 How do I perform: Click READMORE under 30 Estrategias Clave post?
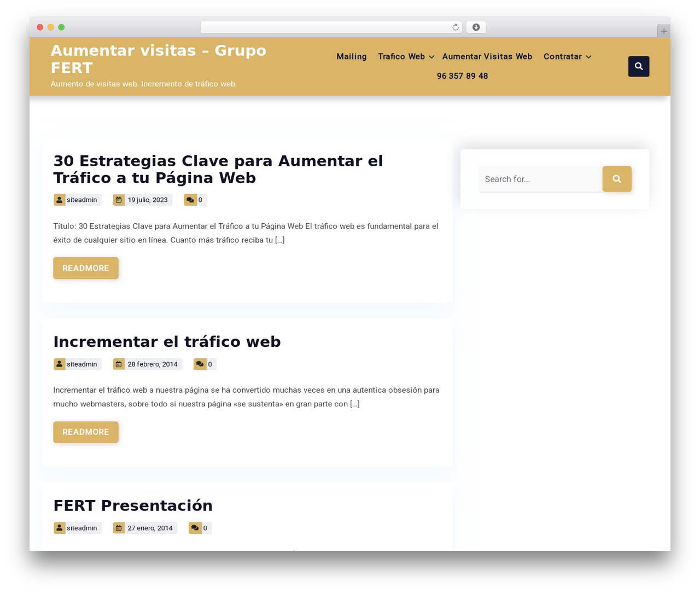point(86,268)
